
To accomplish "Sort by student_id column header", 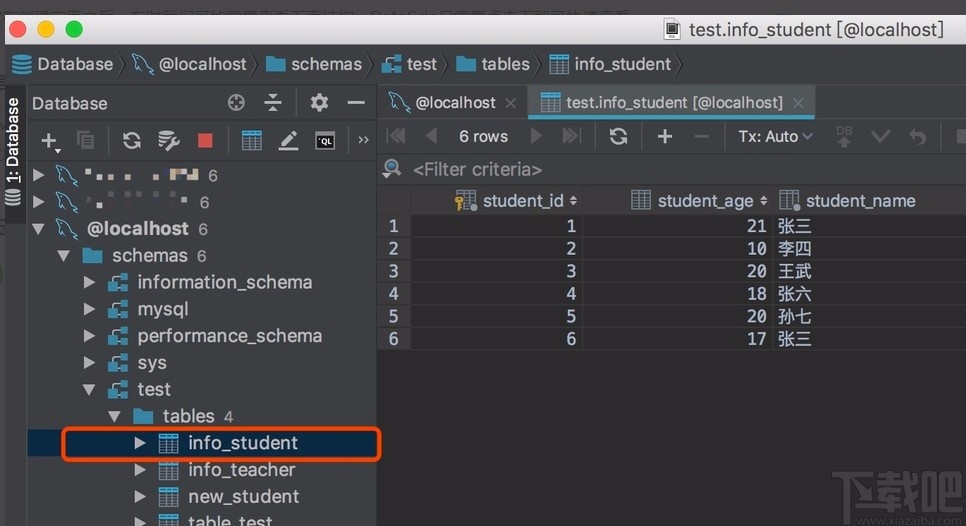I will click(497, 201).
